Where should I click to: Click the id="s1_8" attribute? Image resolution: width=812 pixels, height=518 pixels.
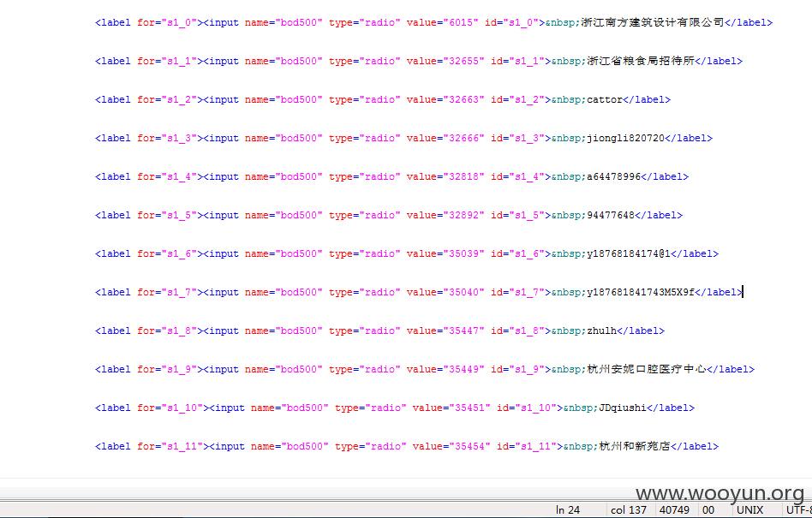pos(518,331)
